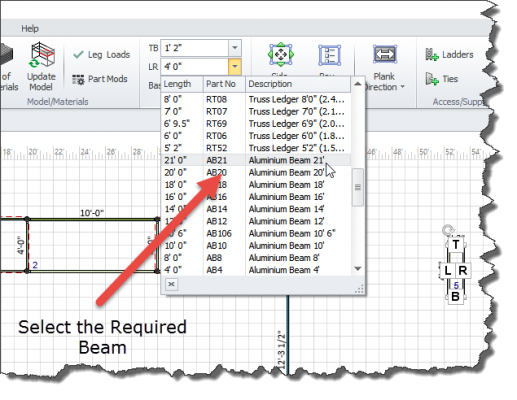
Task: Toggle the R side of bay 5
Action: pyautogui.click(x=462, y=270)
